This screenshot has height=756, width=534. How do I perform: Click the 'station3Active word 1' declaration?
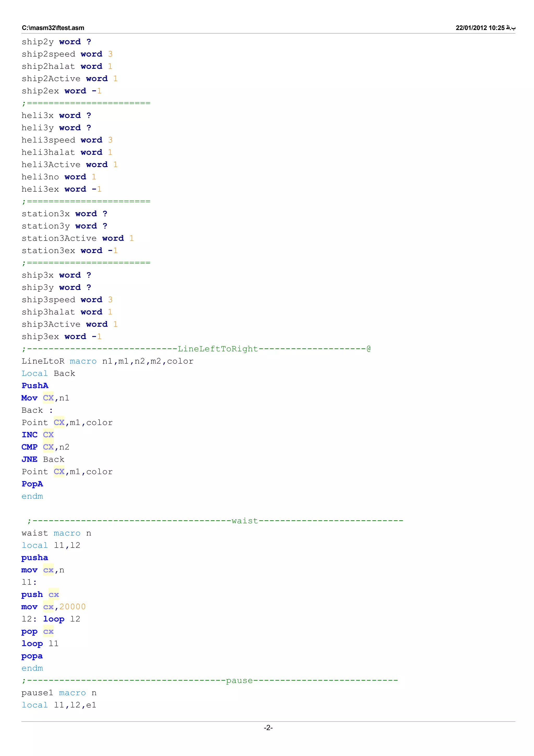tap(78, 238)
